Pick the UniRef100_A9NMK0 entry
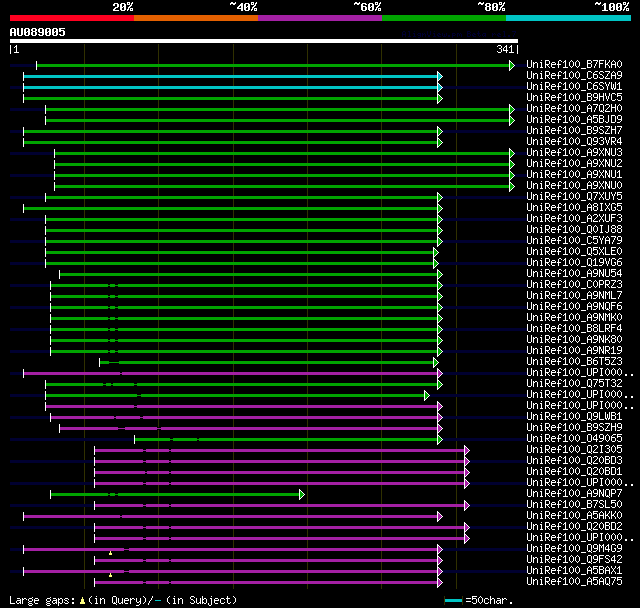This screenshot has height=608, width=640. (574, 318)
